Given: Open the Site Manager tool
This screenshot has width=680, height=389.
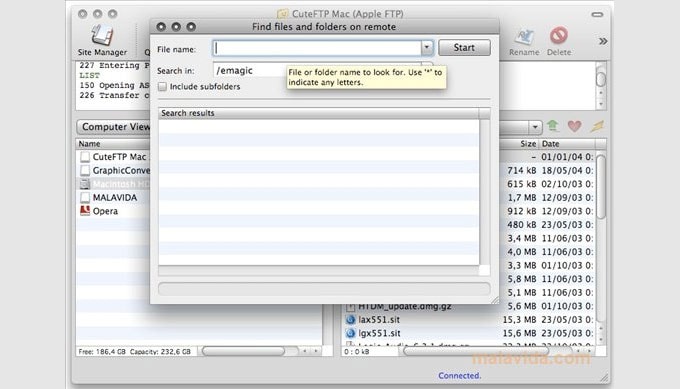Looking at the screenshot, I should 102,40.
